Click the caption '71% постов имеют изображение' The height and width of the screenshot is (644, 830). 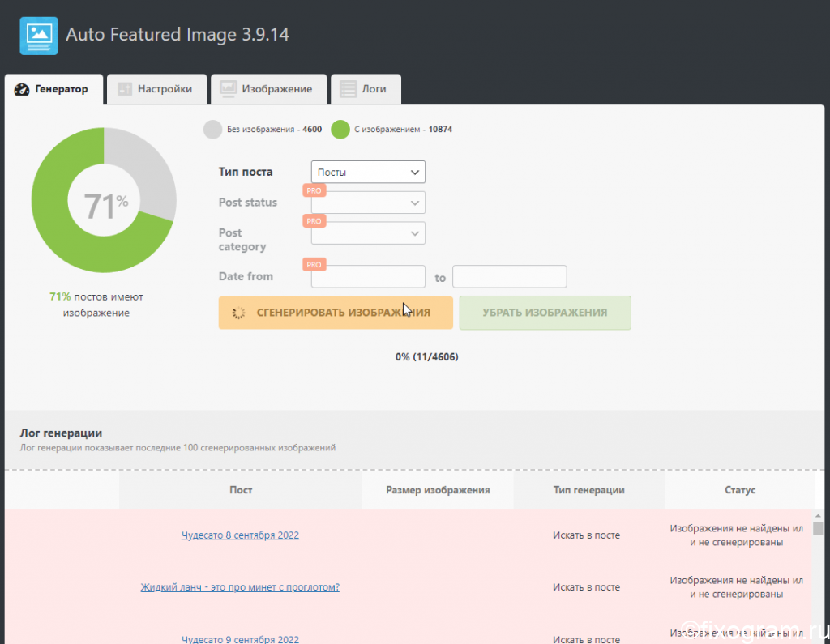click(96, 305)
